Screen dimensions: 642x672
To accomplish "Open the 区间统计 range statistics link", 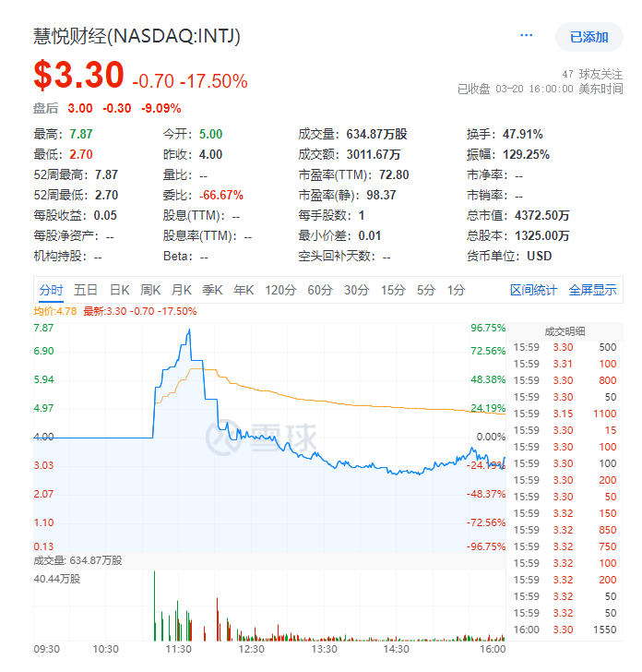I will click(x=534, y=290).
